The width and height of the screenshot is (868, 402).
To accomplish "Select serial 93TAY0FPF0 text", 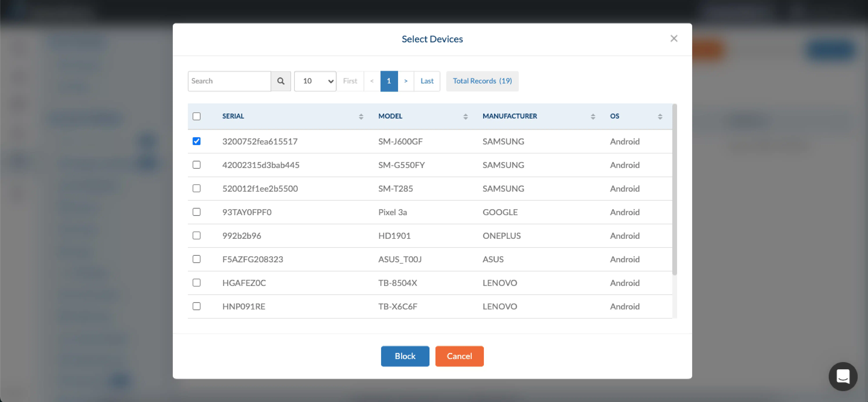I will tap(247, 212).
